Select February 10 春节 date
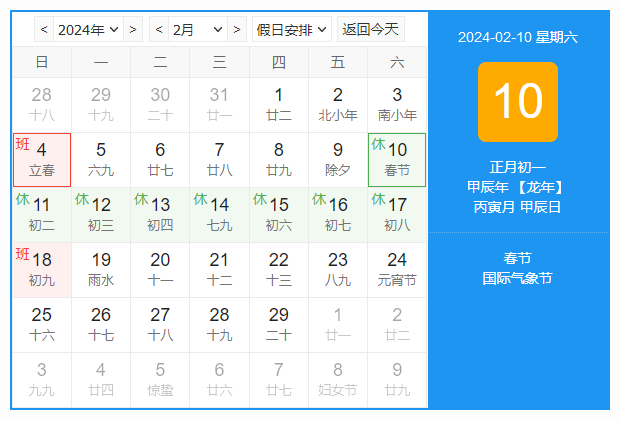Image resolution: width=619 pixels, height=422 pixels. (x=397, y=160)
